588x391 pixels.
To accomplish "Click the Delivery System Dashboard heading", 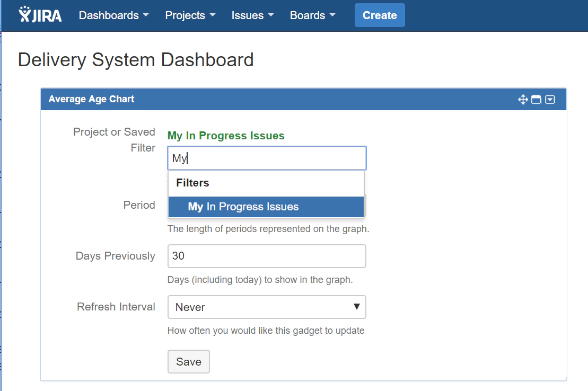I will tap(136, 60).
